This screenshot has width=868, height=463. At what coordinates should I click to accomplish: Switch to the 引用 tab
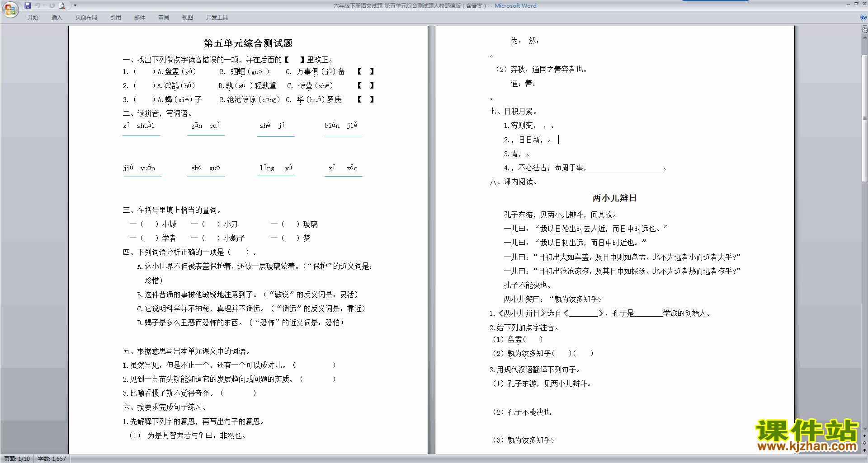[x=115, y=17]
